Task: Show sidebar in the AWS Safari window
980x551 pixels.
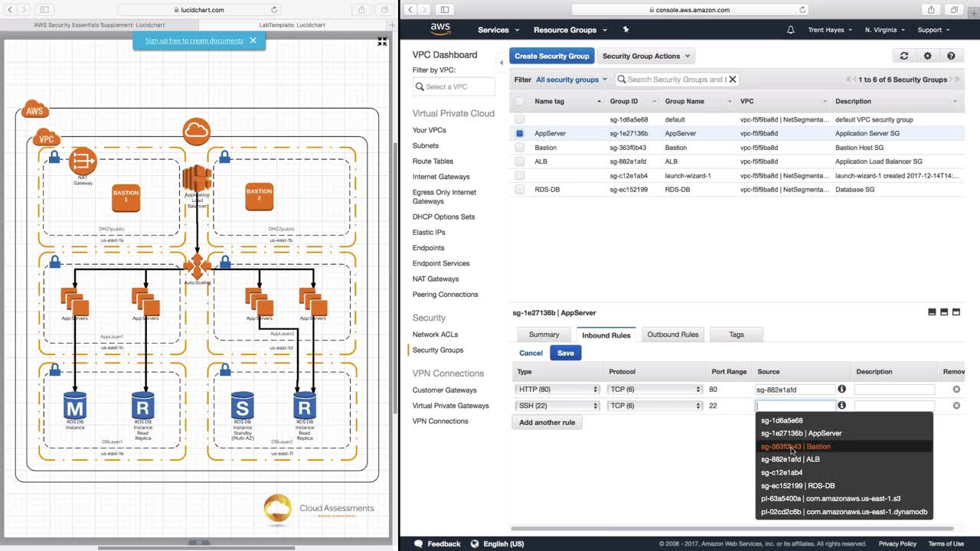Action: [444, 10]
